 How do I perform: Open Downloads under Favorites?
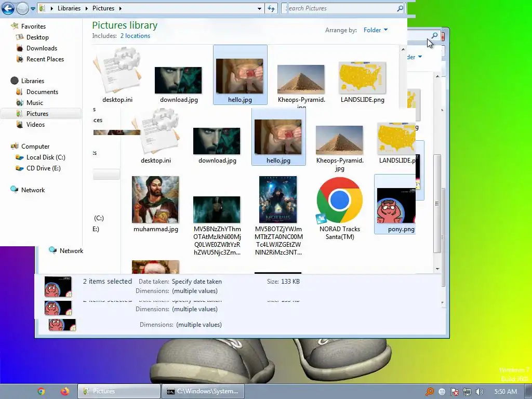tap(42, 48)
